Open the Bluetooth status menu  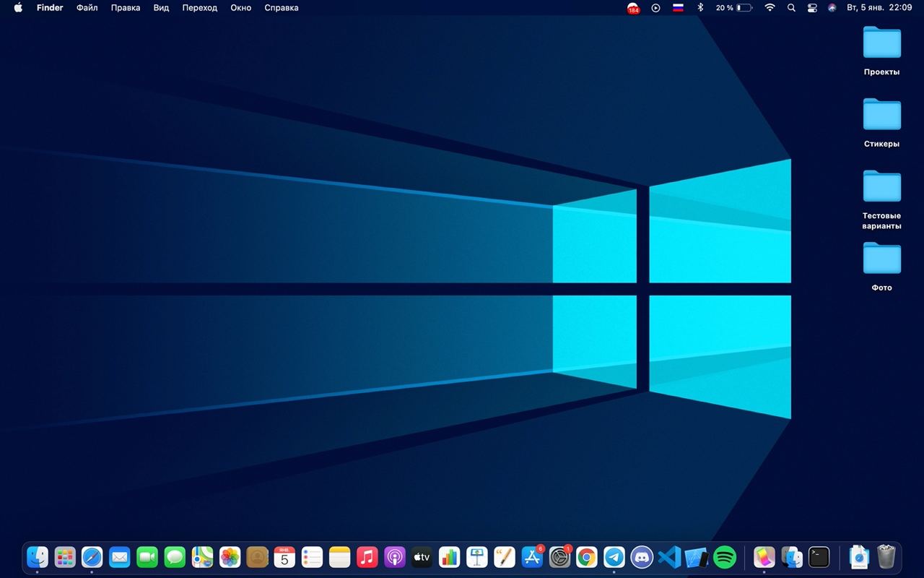[699, 8]
